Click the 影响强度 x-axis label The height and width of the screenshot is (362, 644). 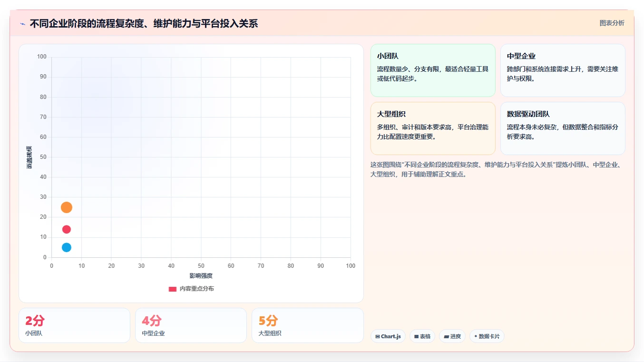201,276
